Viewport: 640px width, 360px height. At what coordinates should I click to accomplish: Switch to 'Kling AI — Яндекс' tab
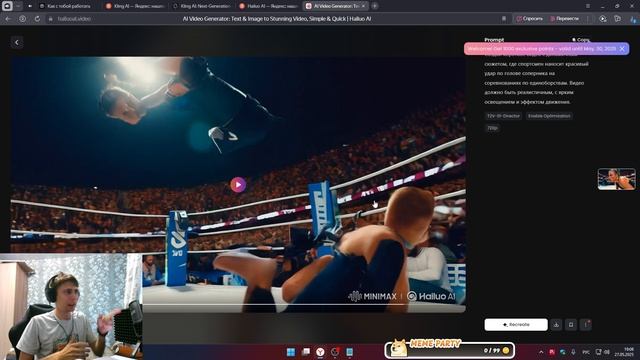135,6
